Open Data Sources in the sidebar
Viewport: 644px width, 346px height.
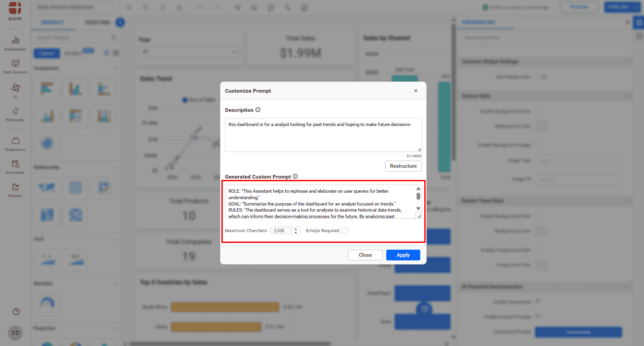click(x=15, y=67)
